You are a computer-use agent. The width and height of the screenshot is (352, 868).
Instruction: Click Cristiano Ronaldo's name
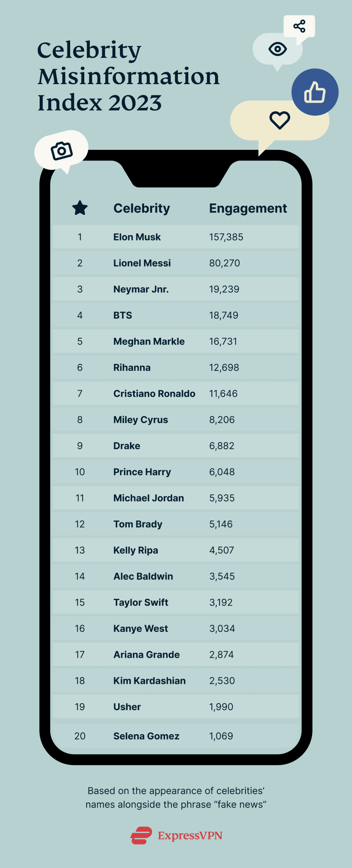click(x=154, y=394)
